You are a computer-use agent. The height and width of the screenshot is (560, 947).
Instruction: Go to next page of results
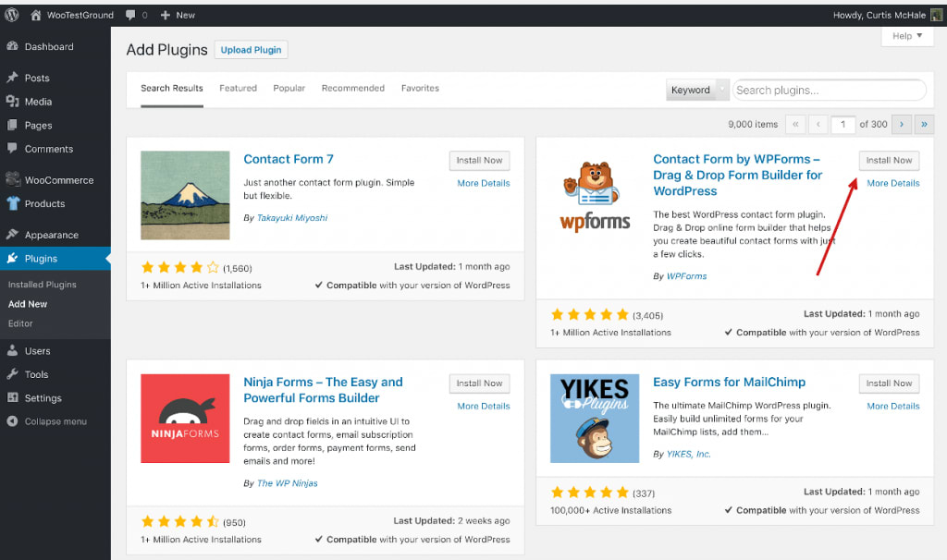[902, 125]
